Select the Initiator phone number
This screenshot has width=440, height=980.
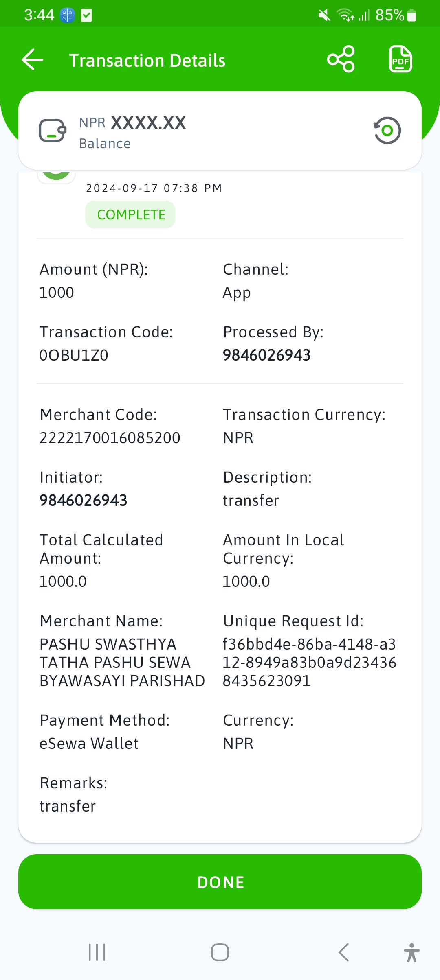point(84,501)
